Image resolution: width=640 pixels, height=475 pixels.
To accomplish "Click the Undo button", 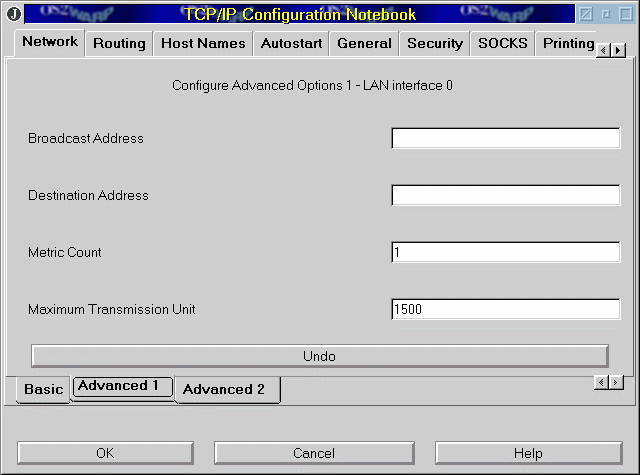I will [320, 356].
